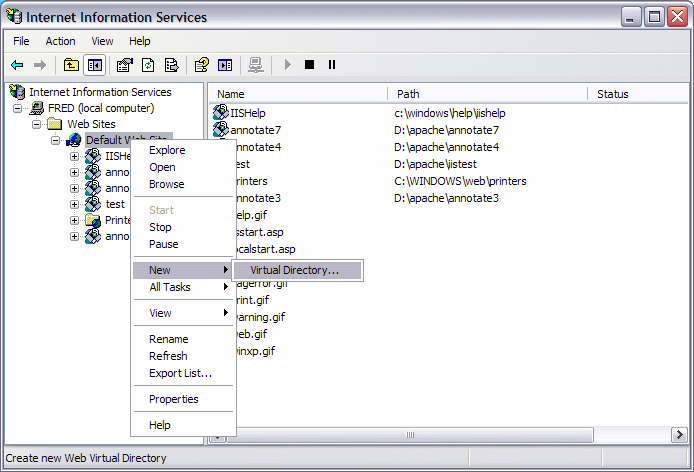The height and width of the screenshot is (472, 694).
Task: Pause the site with the toolbar pause button
Action: coord(332,65)
